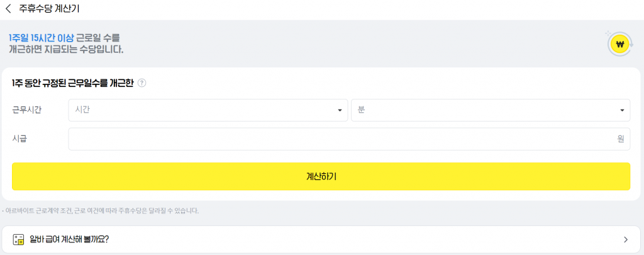Click the calculator icon beside 알바 급여
644x255 pixels.
pyautogui.click(x=18, y=239)
